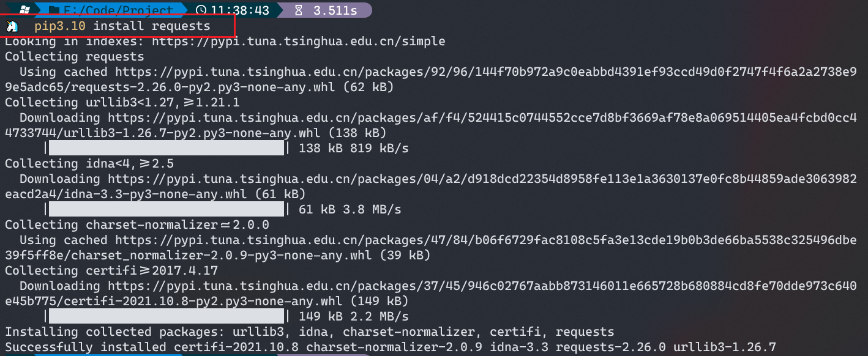
Task: Open the pypi.tuna.tsinghua.edu.cn/simple index URL
Action: 299,42
